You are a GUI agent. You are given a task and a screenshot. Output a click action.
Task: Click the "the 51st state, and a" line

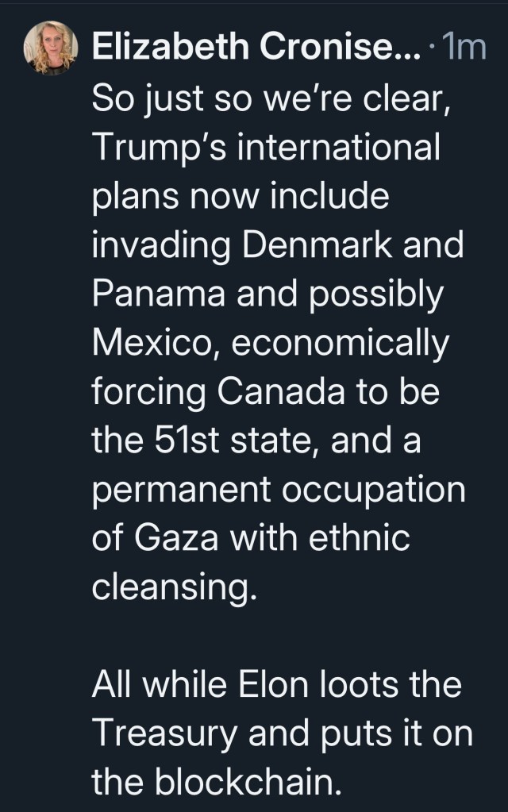click(256, 441)
